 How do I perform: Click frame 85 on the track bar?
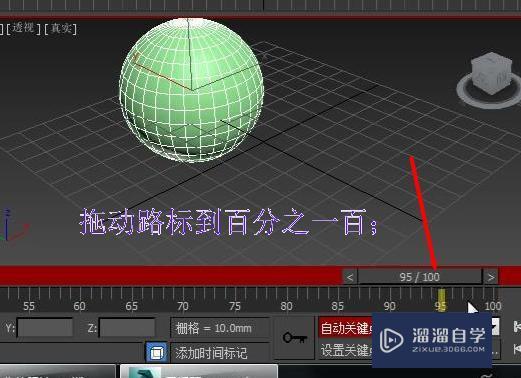(337, 306)
